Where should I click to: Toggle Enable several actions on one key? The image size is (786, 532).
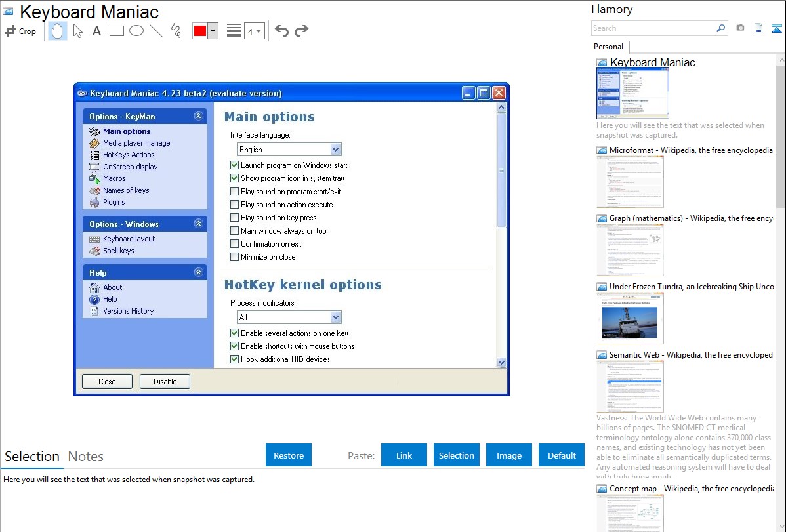coord(234,333)
